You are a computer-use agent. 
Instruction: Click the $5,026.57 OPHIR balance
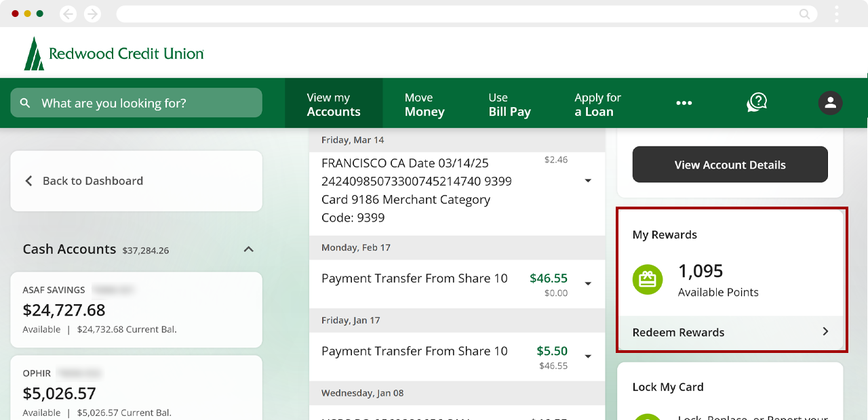click(60, 394)
